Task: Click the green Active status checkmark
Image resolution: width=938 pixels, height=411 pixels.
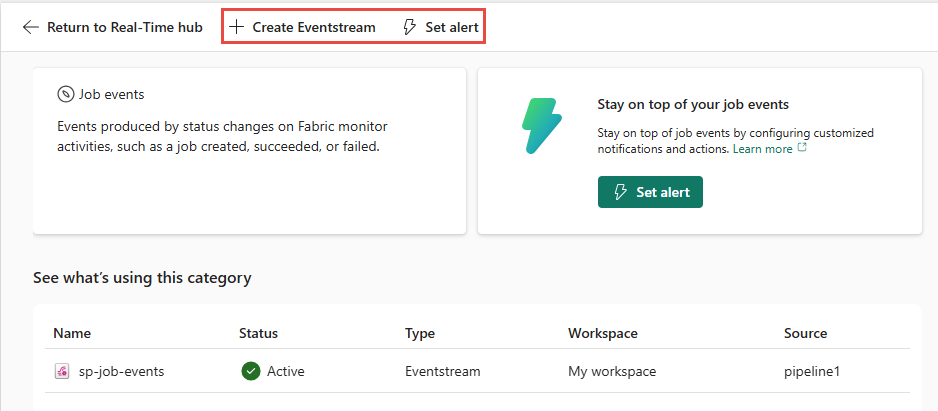Action: [x=250, y=371]
